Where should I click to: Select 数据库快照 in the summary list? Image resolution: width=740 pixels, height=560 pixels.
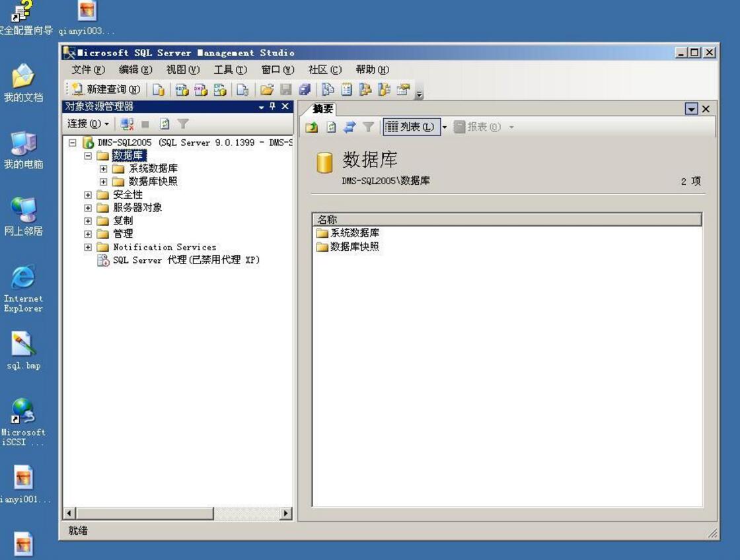tap(348, 247)
